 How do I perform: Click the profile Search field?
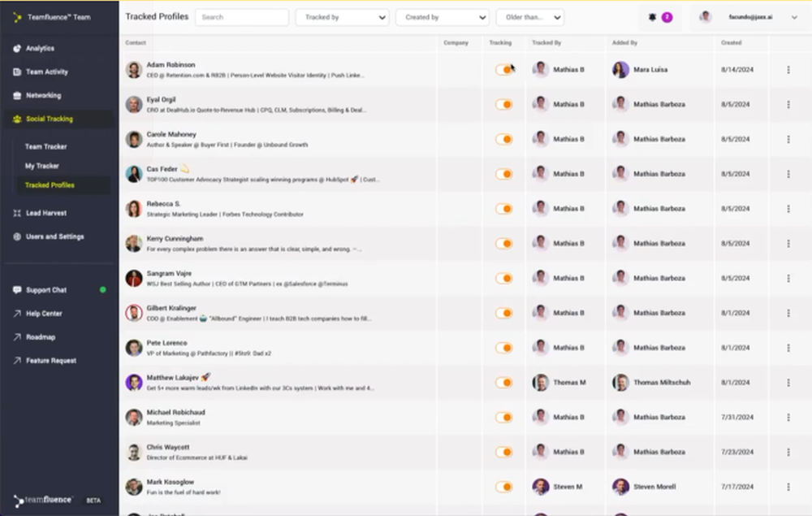[x=242, y=17]
